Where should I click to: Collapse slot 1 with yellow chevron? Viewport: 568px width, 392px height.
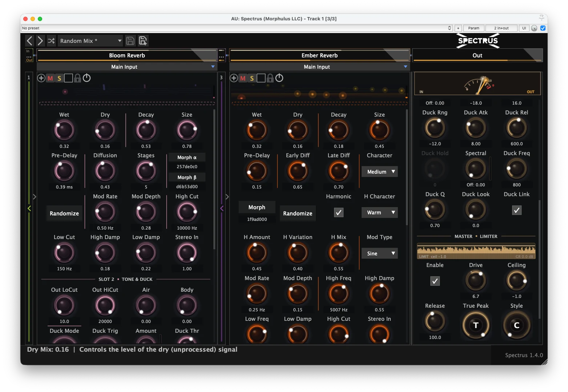point(29,208)
